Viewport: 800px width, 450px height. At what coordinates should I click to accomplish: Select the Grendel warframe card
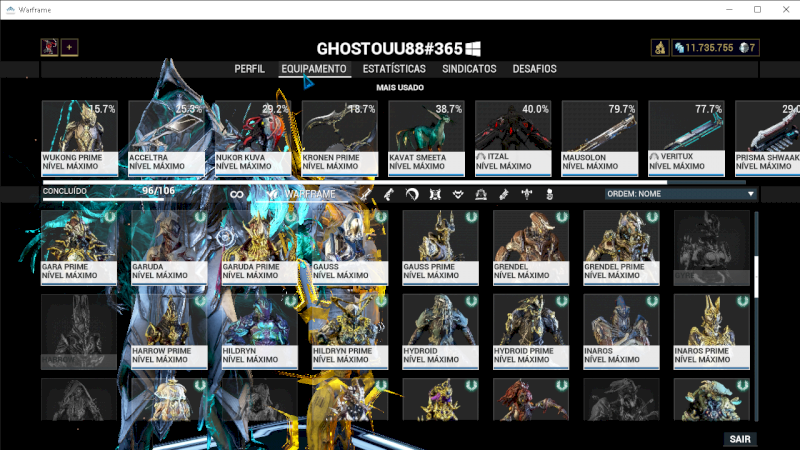point(531,247)
